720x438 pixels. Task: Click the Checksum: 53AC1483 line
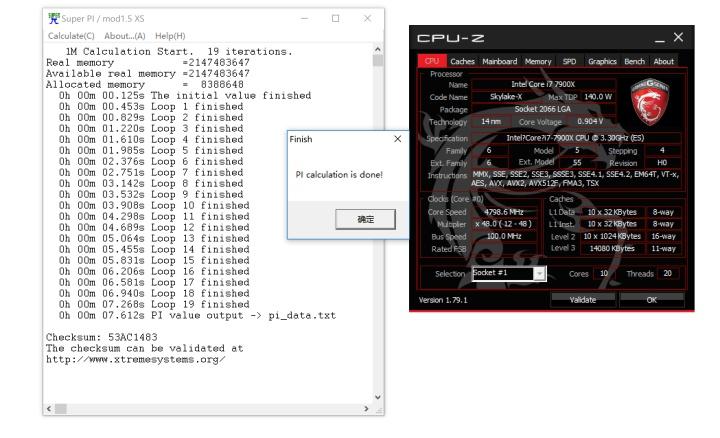pyautogui.click(x=101, y=337)
